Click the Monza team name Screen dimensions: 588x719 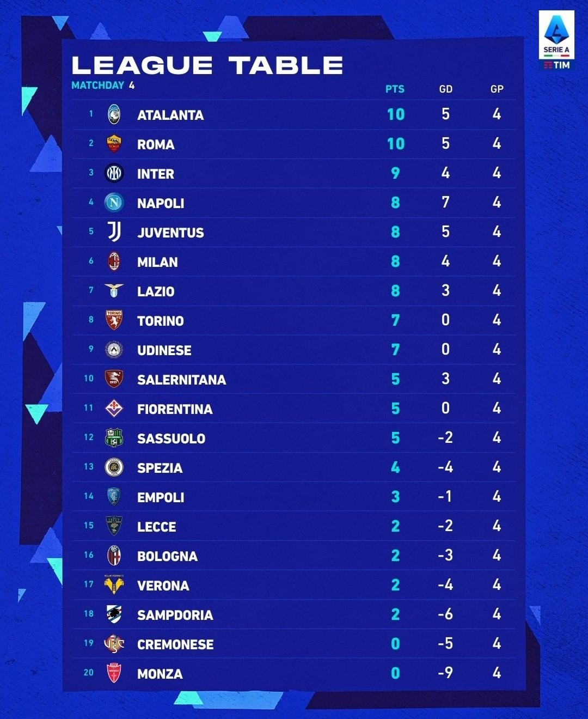(160, 674)
